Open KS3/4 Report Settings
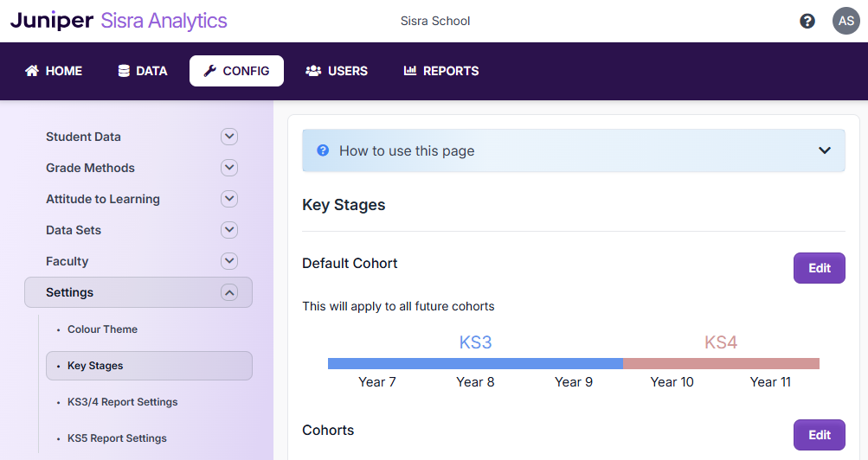The height and width of the screenshot is (460, 868). tap(122, 402)
